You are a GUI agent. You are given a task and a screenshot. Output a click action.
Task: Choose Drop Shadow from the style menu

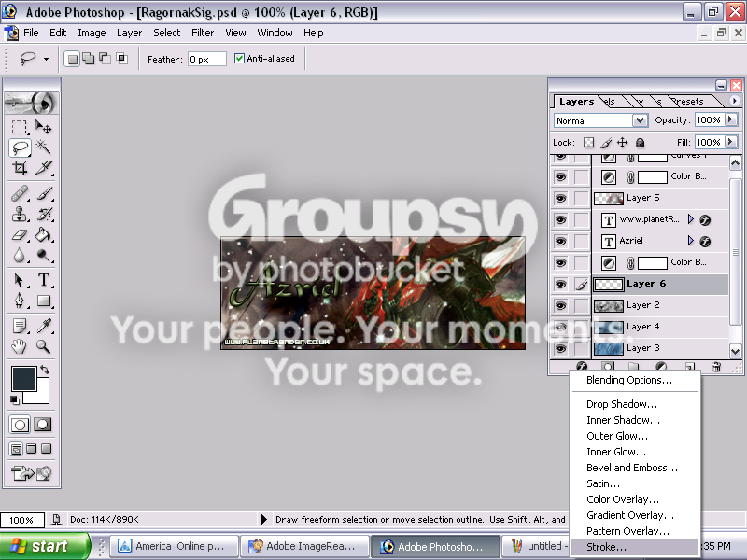636,404
